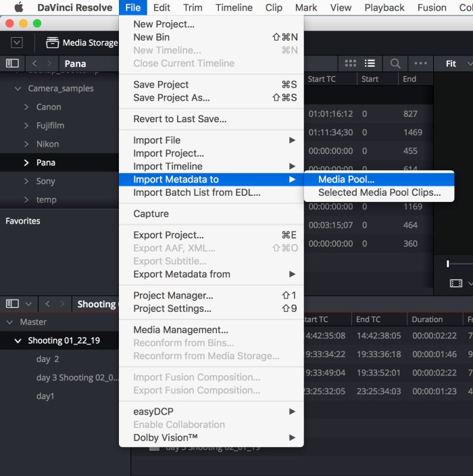
Task: Open the Timeline menu
Action: click(234, 7)
